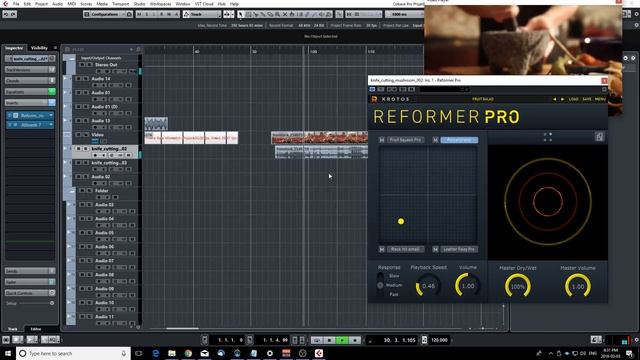Expand the Sends section in Inspector

point(30,271)
